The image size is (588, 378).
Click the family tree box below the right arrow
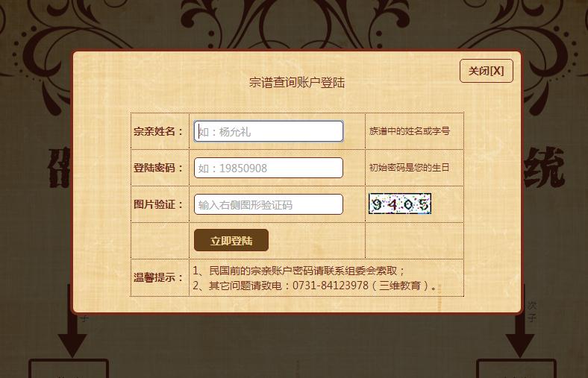[x=516, y=369]
